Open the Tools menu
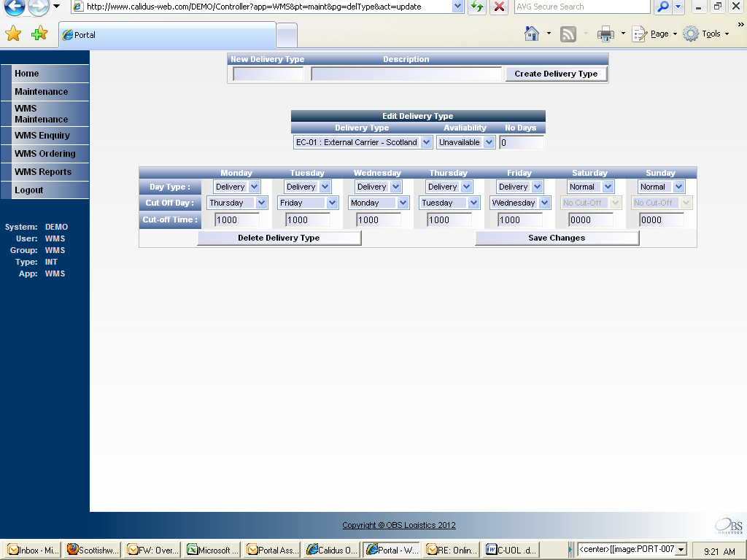 pyautogui.click(x=705, y=34)
